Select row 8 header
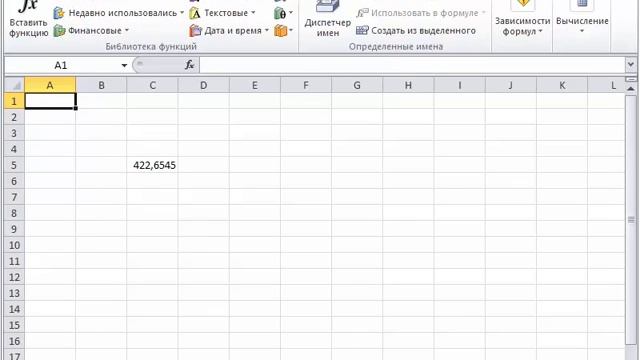The image size is (640, 360). (x=14, y=213)
